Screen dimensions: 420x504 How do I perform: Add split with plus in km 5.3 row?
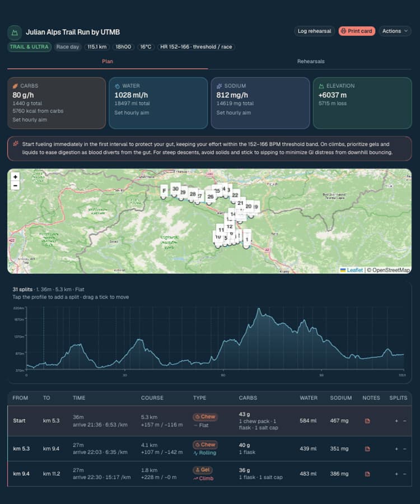(396, 449)
